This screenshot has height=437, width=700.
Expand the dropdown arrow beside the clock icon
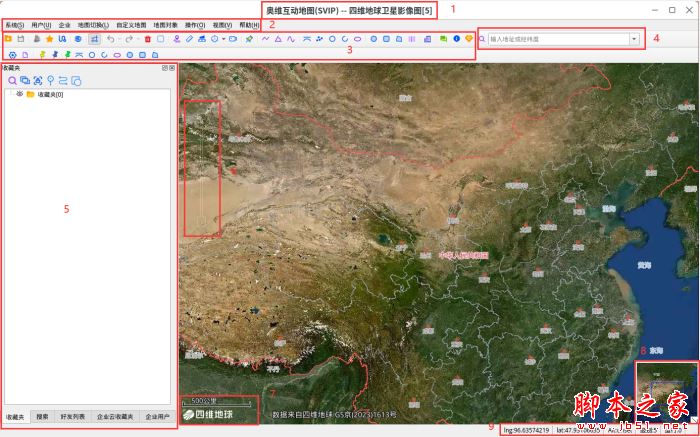coord(223,39)
